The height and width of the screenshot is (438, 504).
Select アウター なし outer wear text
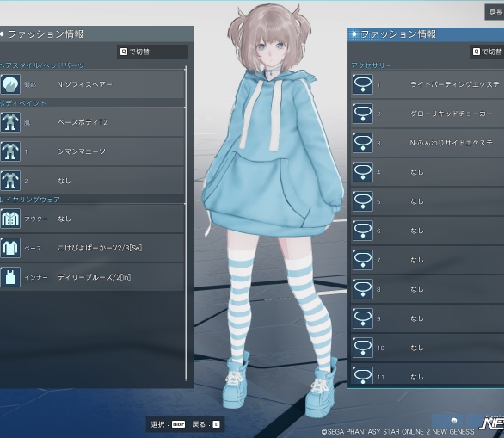tap(47, 219)
